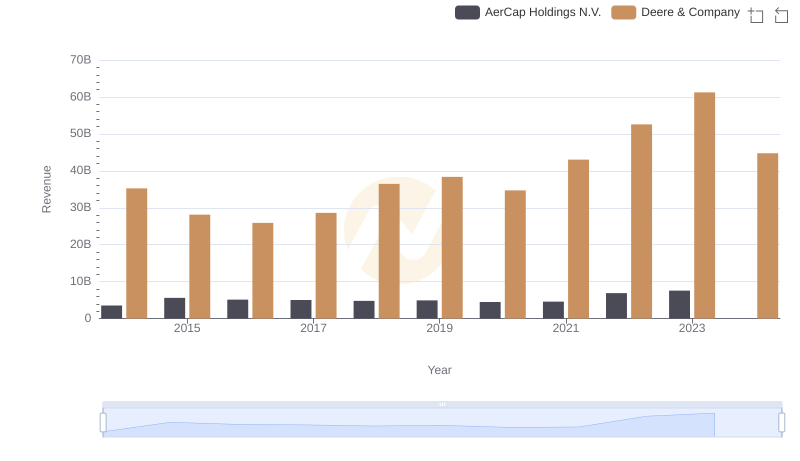800x461 pixels.
Task: Click the Deere & Company bar for 2019
Action: tap(452, 248)
